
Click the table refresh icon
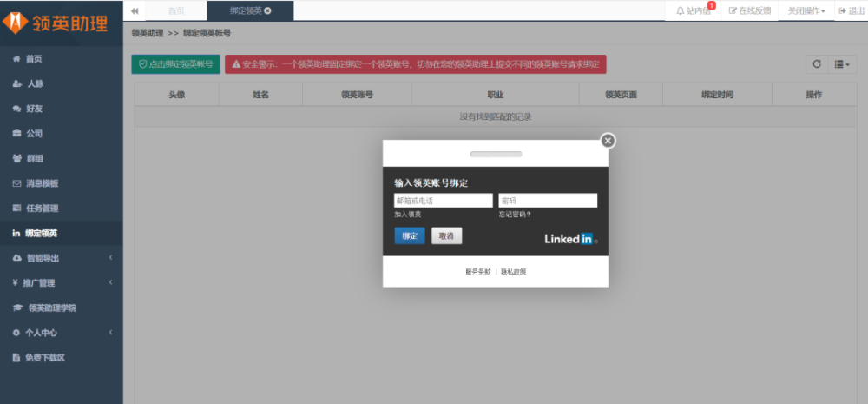pyautogui.click(x=817, y=64)
